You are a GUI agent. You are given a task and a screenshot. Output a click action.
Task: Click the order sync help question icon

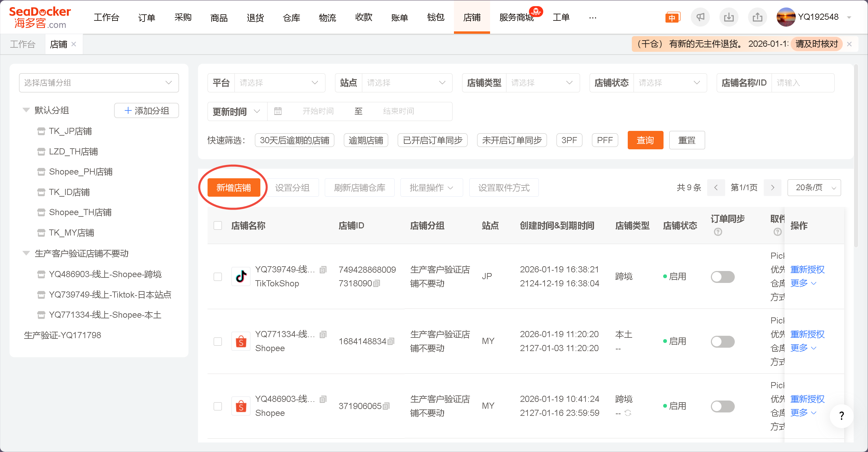pyautogui.click(x=718, y=232)
